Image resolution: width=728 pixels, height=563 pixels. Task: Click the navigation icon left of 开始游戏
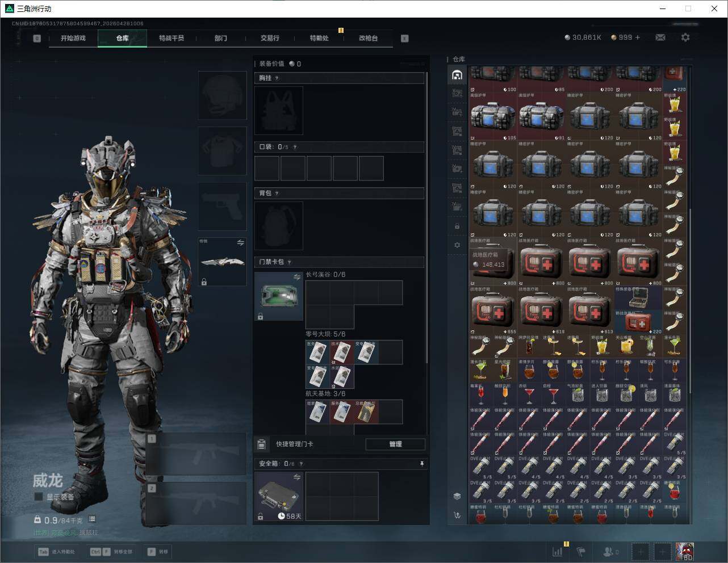click(x=37, y=39)
